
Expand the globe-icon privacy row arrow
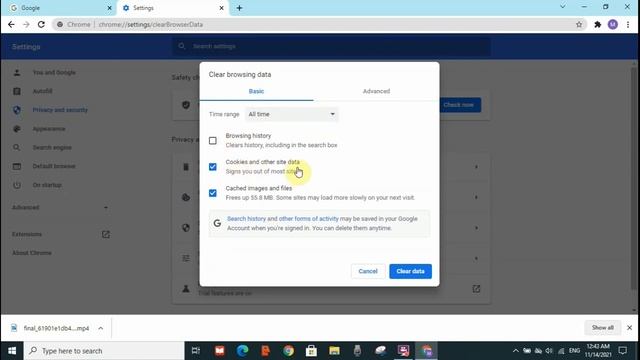coord(476,228)
